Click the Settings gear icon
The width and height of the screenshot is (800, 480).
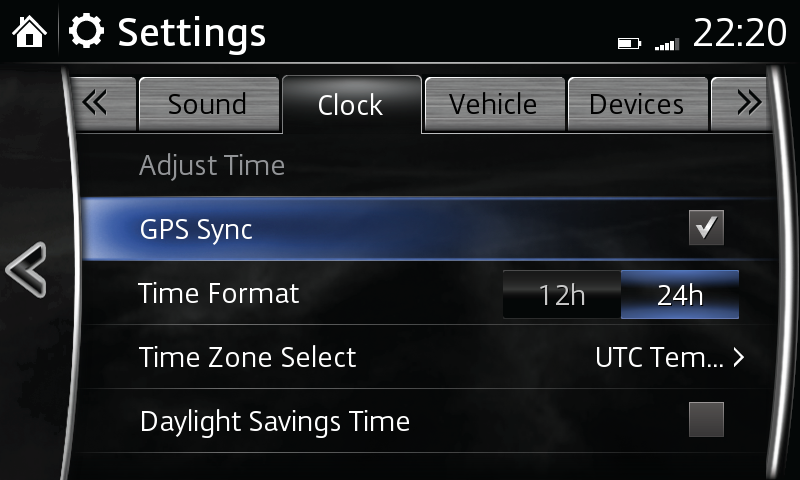coord(87,33)
